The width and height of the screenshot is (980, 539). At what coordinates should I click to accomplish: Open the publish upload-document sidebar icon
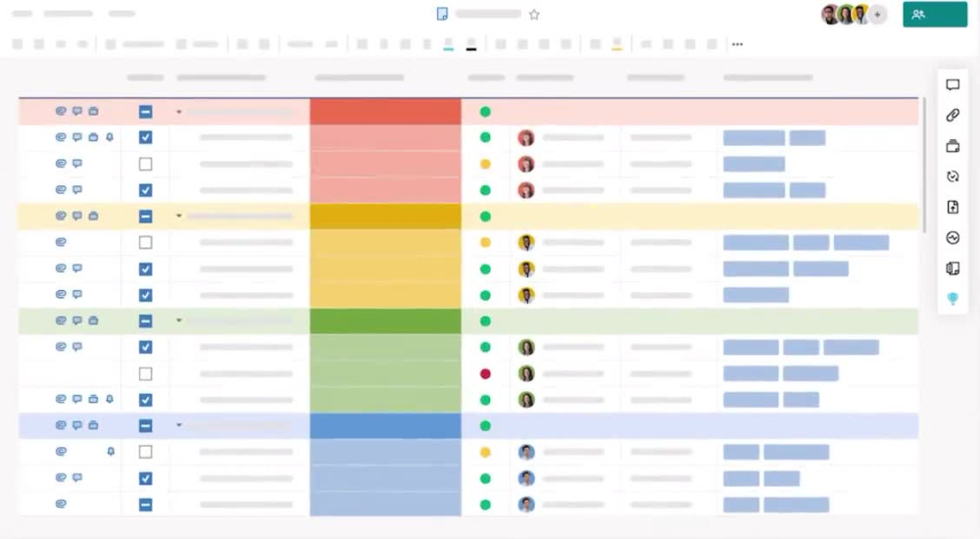pos(953,207)
